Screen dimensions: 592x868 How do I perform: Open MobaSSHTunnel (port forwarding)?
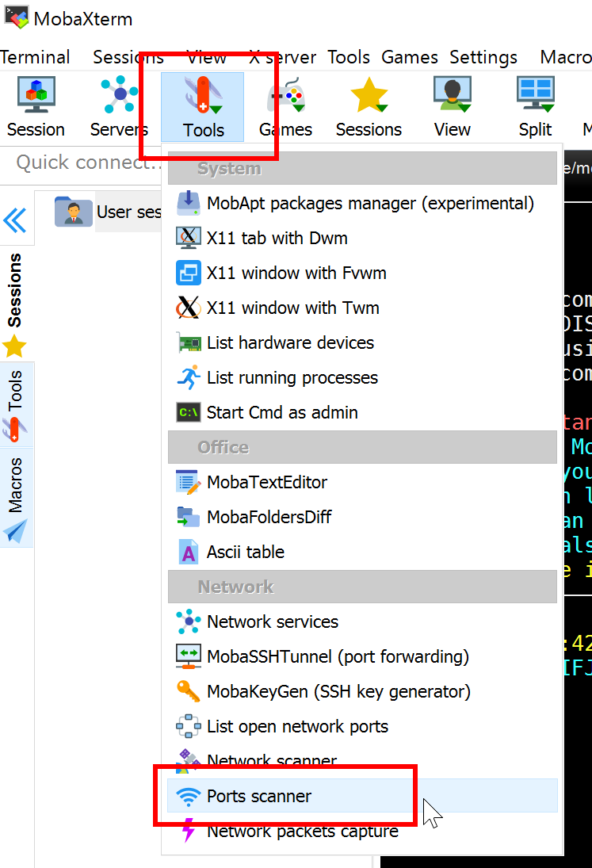(x=362, y=656)
